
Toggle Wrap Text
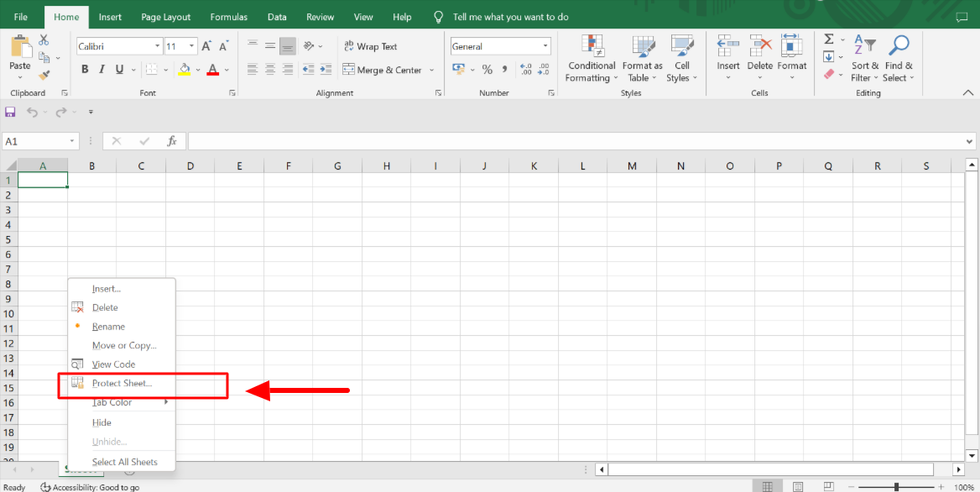point(371,46)
